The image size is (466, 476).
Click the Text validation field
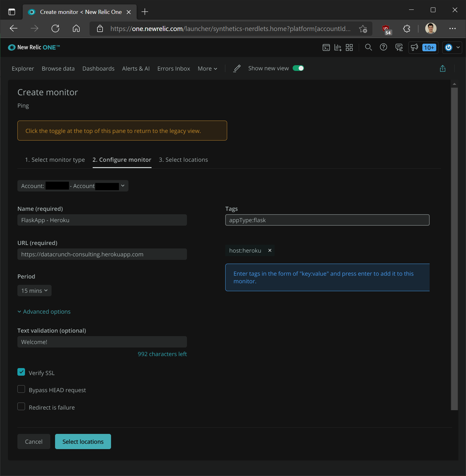(102, 342)
